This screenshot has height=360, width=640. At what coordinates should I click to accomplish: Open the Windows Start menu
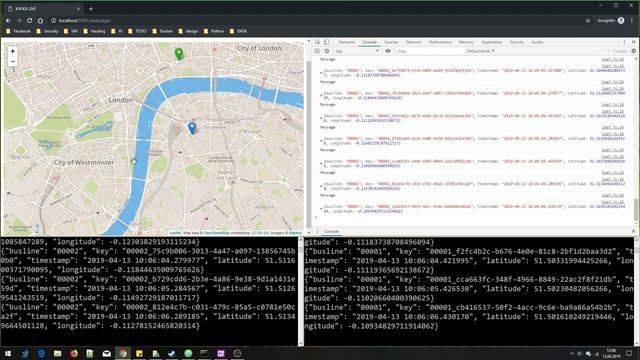[x=8, y=353]
